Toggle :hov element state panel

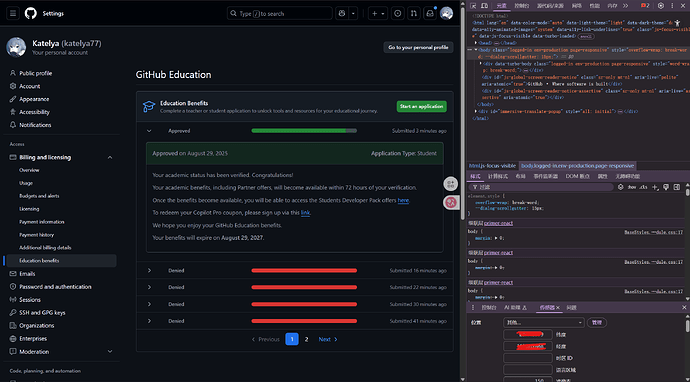632,187
